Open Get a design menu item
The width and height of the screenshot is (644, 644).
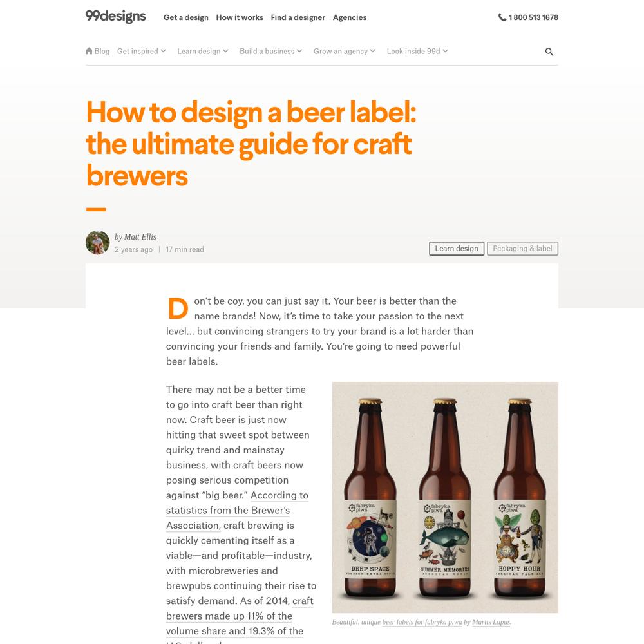pos(185,17)
